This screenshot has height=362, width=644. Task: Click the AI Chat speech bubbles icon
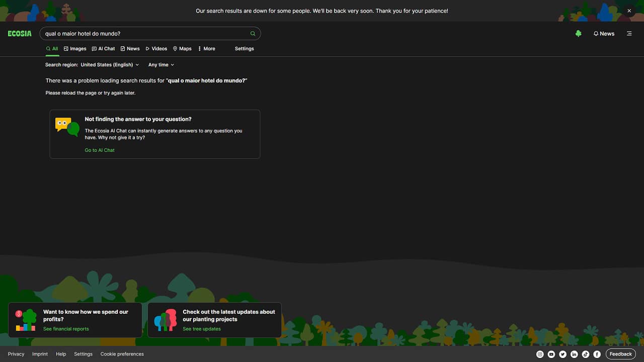click(67, 127)
